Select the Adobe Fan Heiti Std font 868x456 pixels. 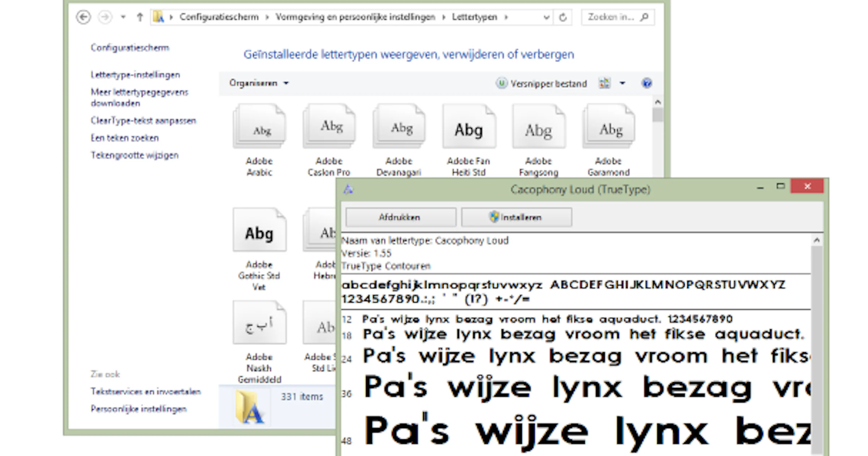469,140
